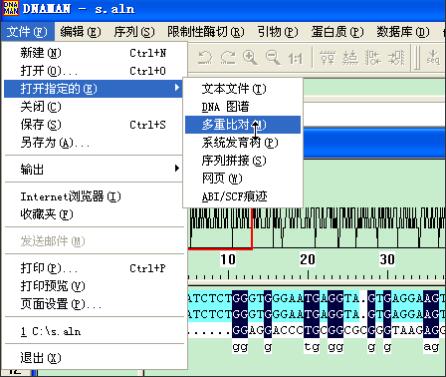The width and height of the screenshot is (446, 377).
Task: Click the align top toolbar icon
Action: (x=328, y=58)
